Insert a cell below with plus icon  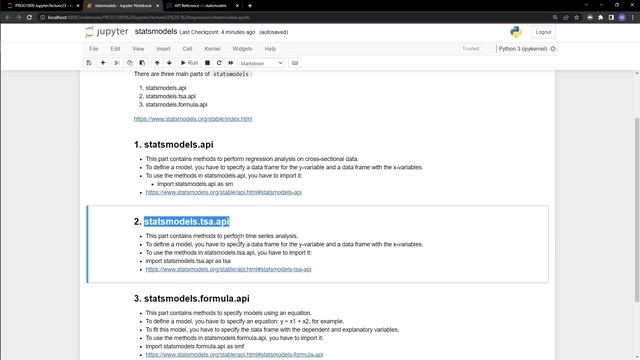(103, 63)
